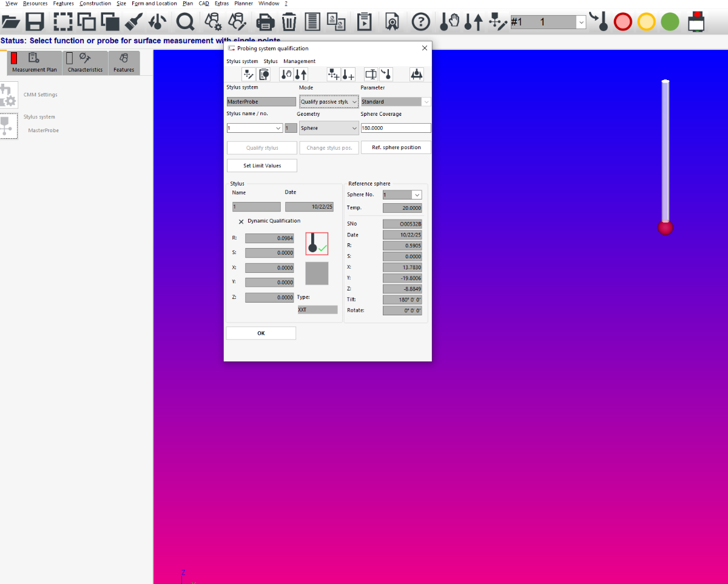Click the question mark help icon

pos(421,22)
